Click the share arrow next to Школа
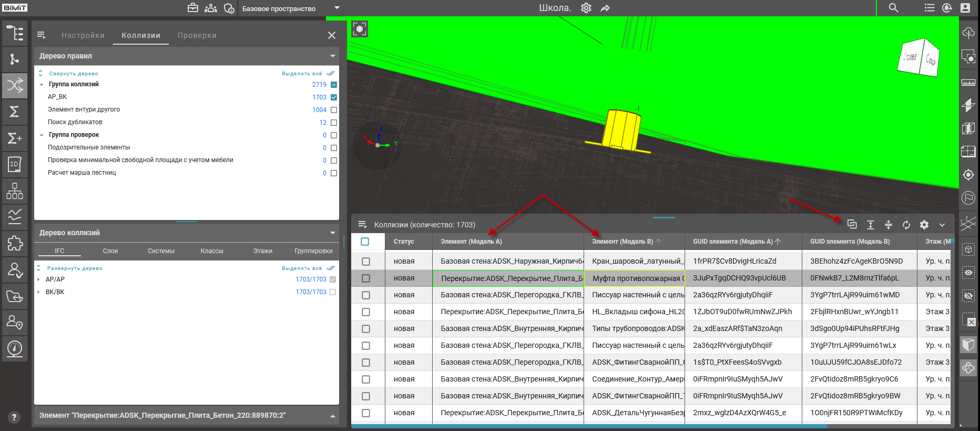Screen dimensions: 980x431 tap(605, 8)
